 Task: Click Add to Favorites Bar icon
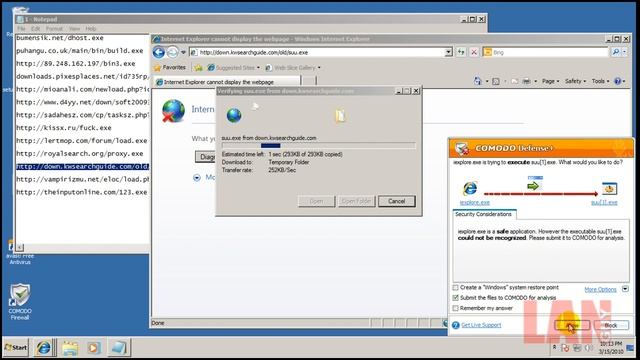tap(198, 68)
